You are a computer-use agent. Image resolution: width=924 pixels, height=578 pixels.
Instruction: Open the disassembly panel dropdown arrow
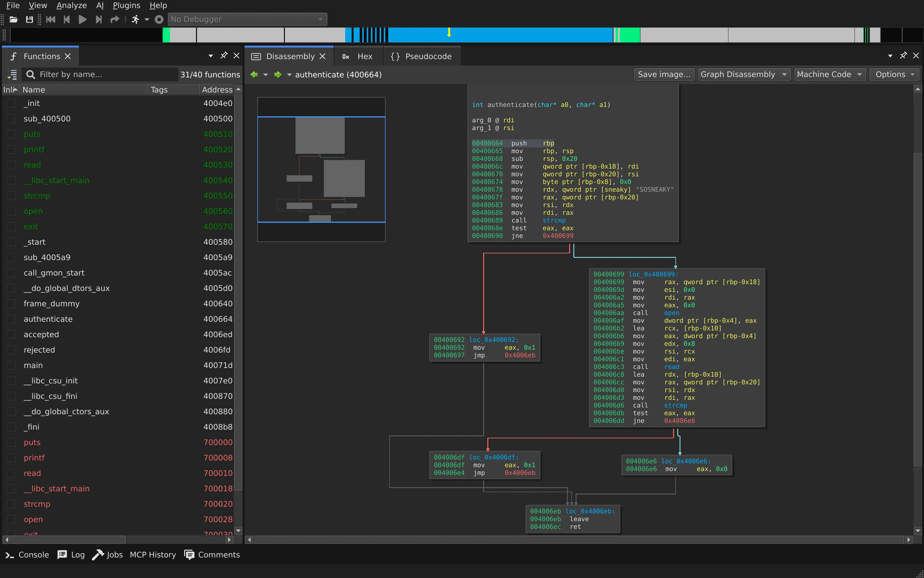(x=890, y=56)
